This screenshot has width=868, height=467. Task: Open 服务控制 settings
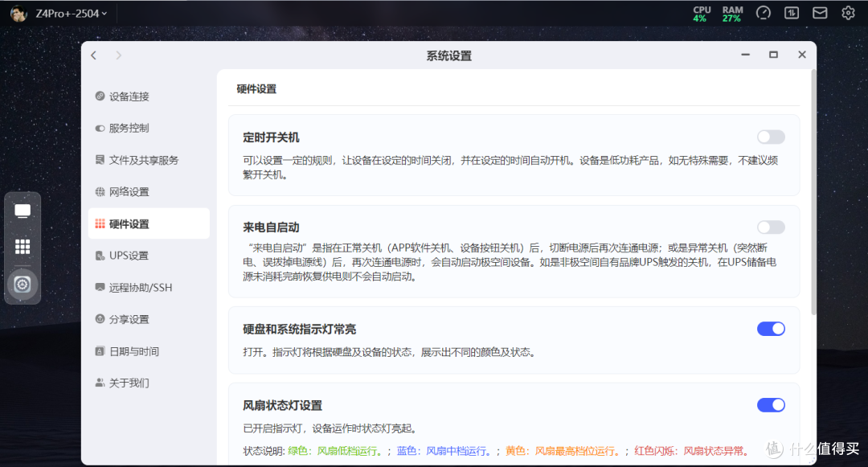pyautogui.click(x=149, y=128)
